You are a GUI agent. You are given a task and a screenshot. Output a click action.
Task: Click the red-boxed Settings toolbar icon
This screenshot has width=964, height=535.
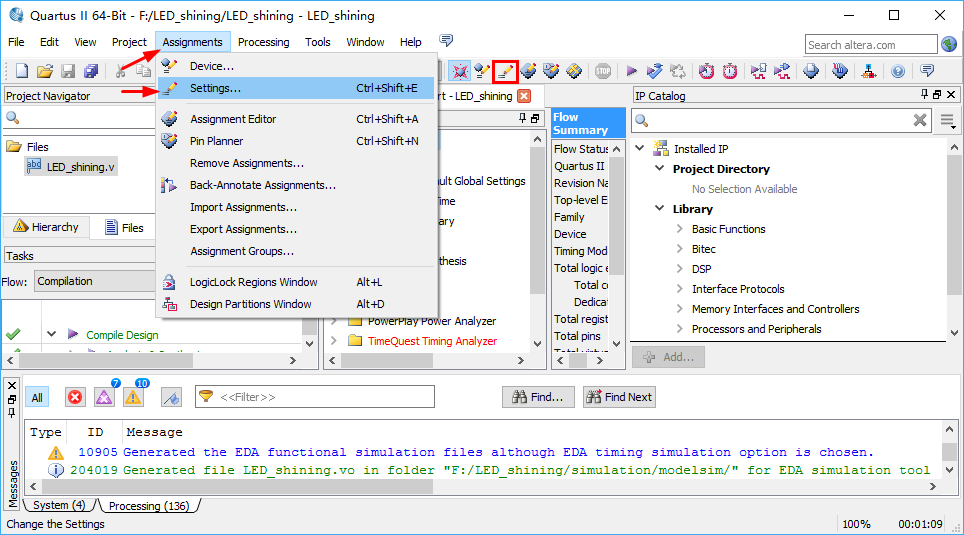505,71
